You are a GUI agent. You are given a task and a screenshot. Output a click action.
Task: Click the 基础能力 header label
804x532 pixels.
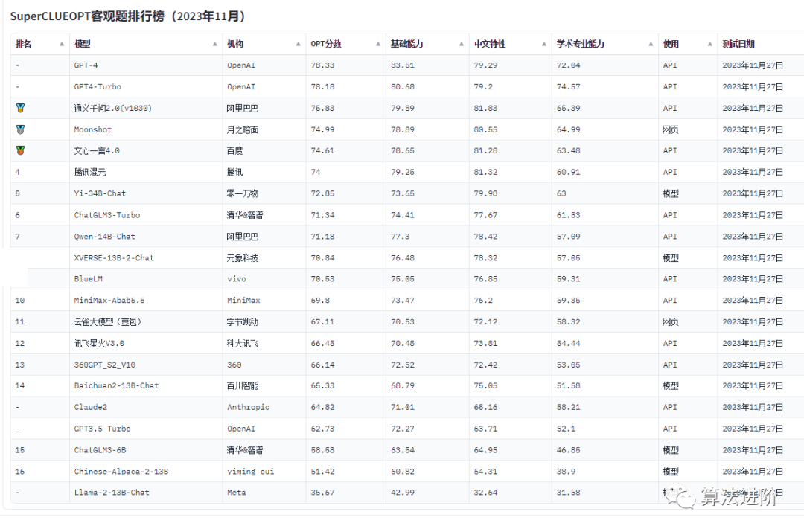[x=406, y=44]
